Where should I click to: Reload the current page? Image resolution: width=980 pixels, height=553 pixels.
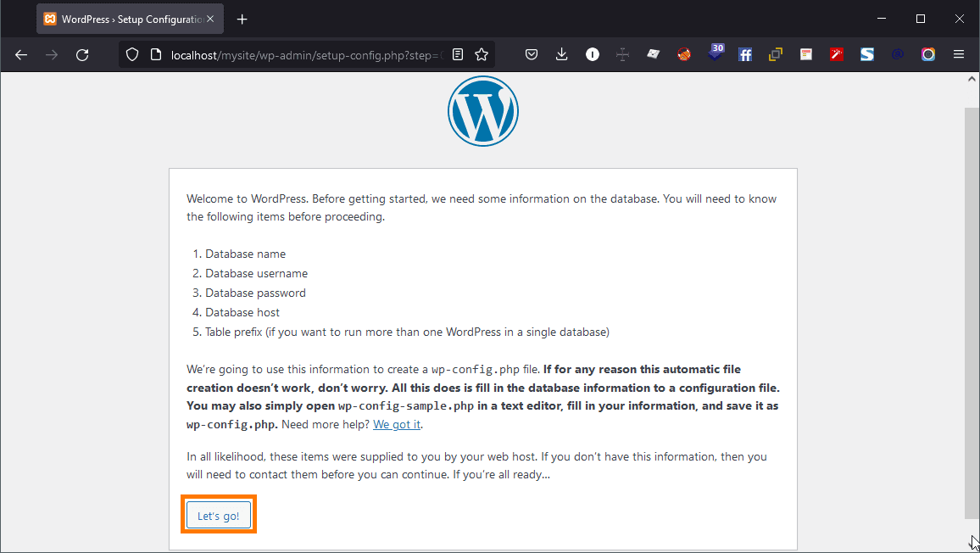(x=82, y=55)
